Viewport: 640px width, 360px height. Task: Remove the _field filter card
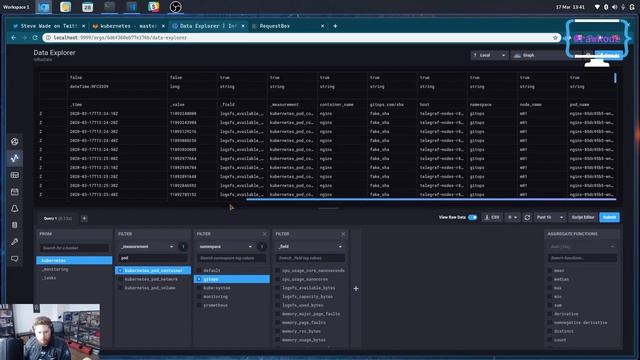343,234
